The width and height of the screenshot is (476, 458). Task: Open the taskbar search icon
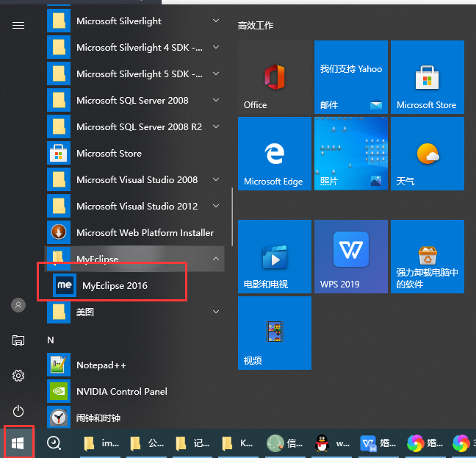pos(54,443)
